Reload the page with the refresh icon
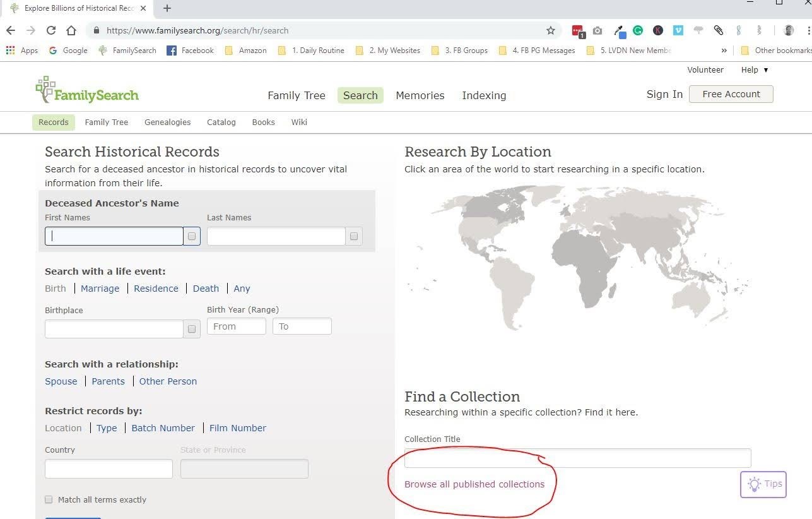 51,30
